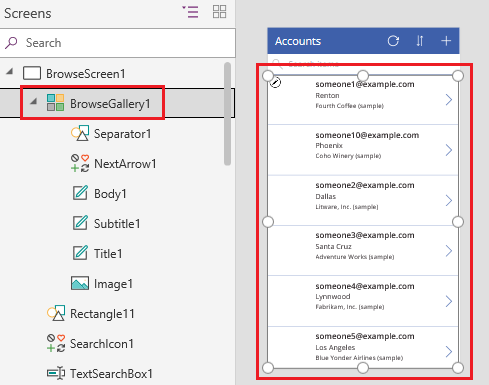Click the sort icon in Accounts header
Screen dimensions: 489x385
tap(420, 41)
